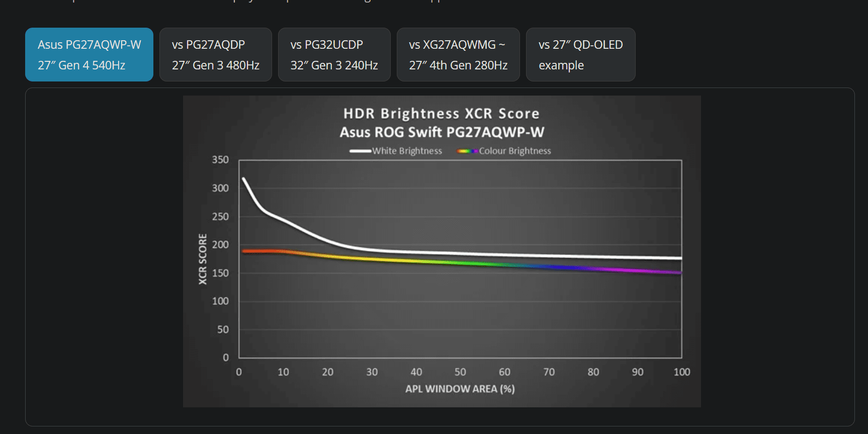Click the 'White Brightness' legend label

coord(407,151)
